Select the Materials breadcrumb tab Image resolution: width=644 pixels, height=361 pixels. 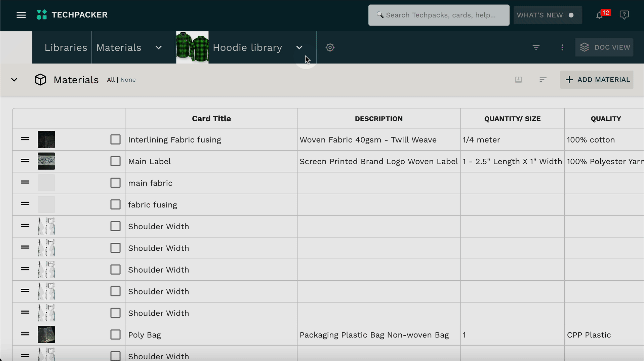click(119, 48)
